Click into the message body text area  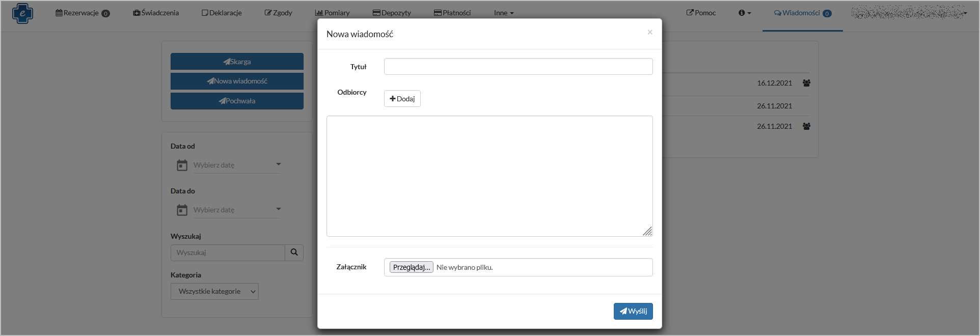click(489, 176)
